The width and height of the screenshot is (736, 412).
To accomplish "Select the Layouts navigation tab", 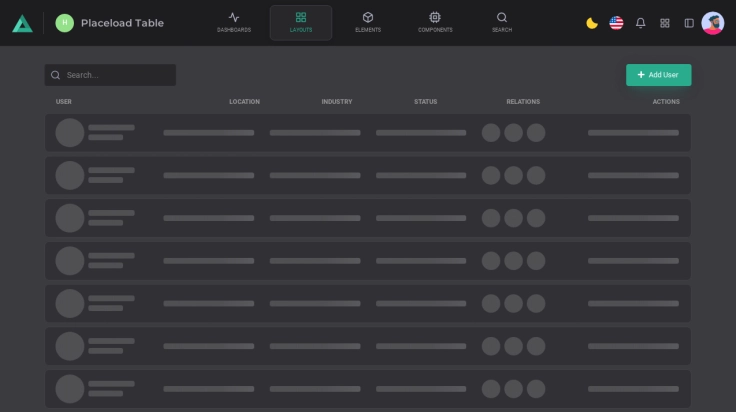I will click(301, 22).
